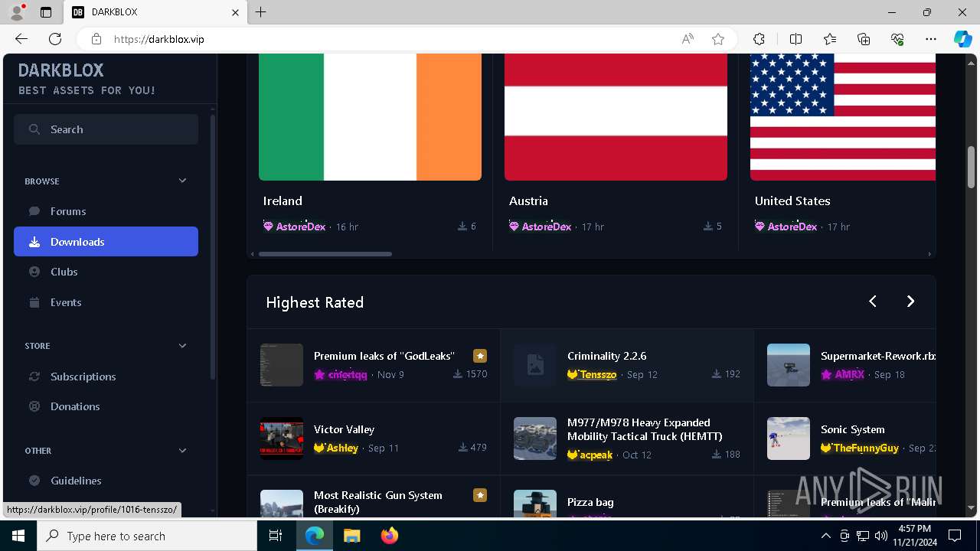Click the Events calendar icon
This screenshot has height=551, width=980.
coord(34,302)
